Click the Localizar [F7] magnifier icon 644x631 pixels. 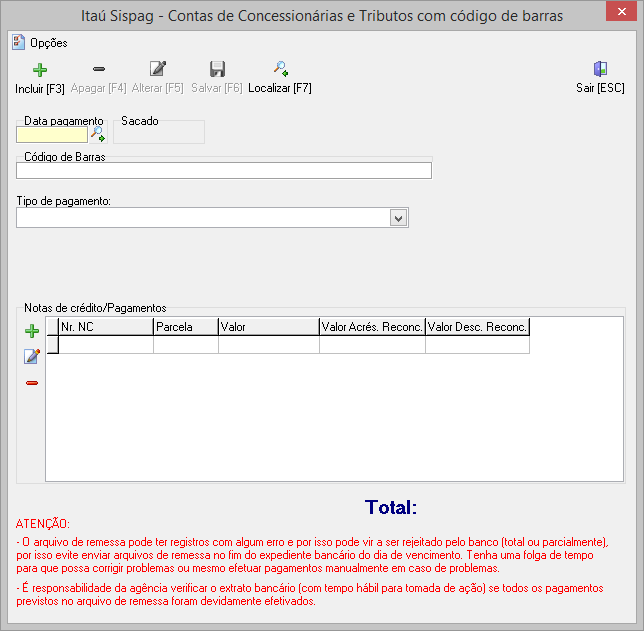[x=281, y=69]
